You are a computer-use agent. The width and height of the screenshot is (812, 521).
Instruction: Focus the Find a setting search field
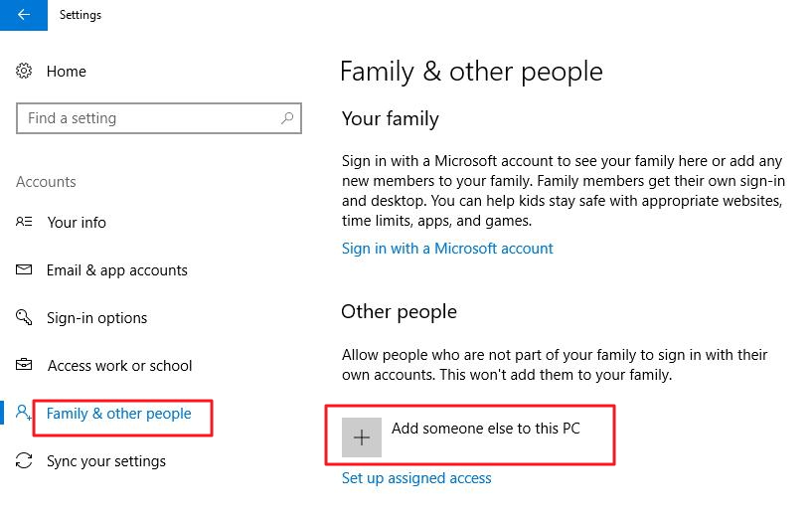(x=149, y=118)
